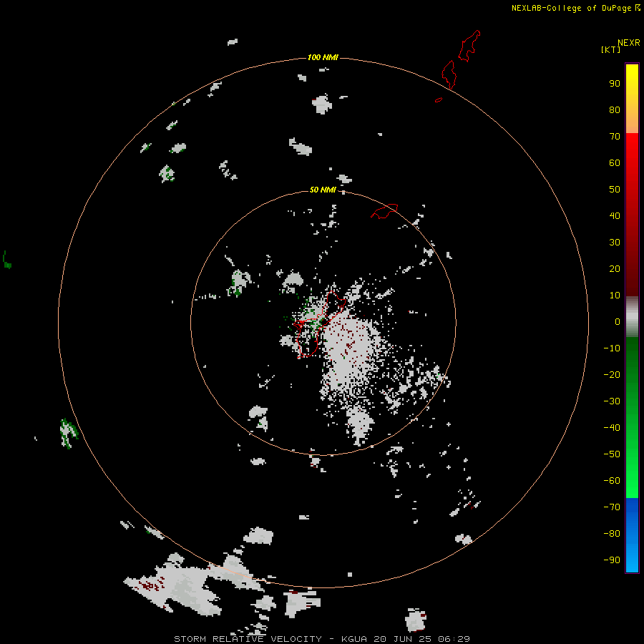This screenshot has width=644, height=644.
Task: Click the 40 value on velocity scale
Action: coord(615,216)
